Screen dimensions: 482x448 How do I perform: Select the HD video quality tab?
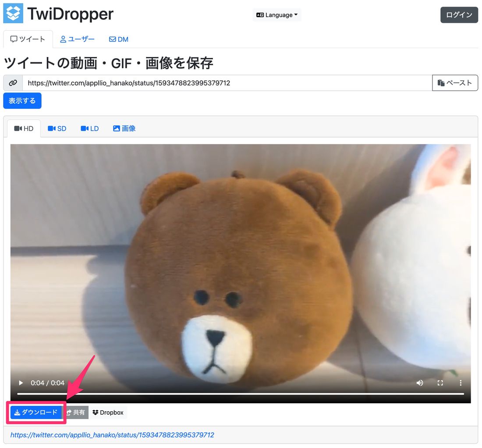click(x=24, y=128)
